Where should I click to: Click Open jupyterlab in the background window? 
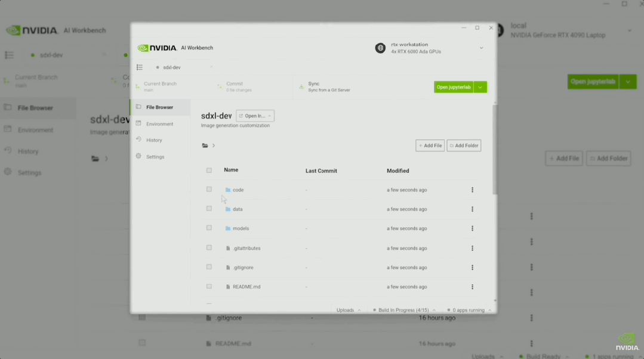click(593, 82)
